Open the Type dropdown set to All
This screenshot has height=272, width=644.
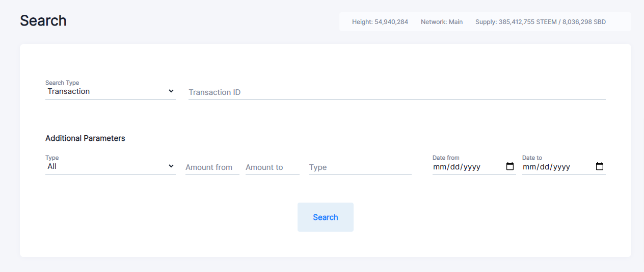pos(110,166)
